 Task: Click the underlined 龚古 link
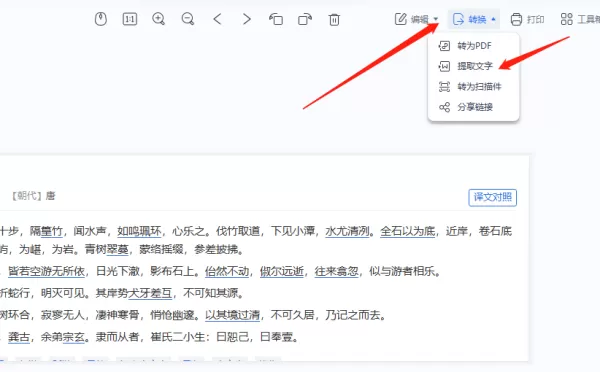coord(19,337)
